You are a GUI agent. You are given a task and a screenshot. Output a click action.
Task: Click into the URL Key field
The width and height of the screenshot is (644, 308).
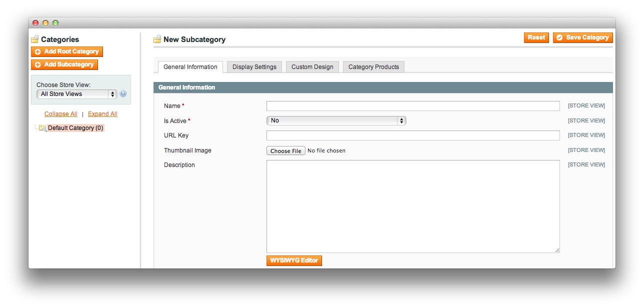[x=413, y=135]
